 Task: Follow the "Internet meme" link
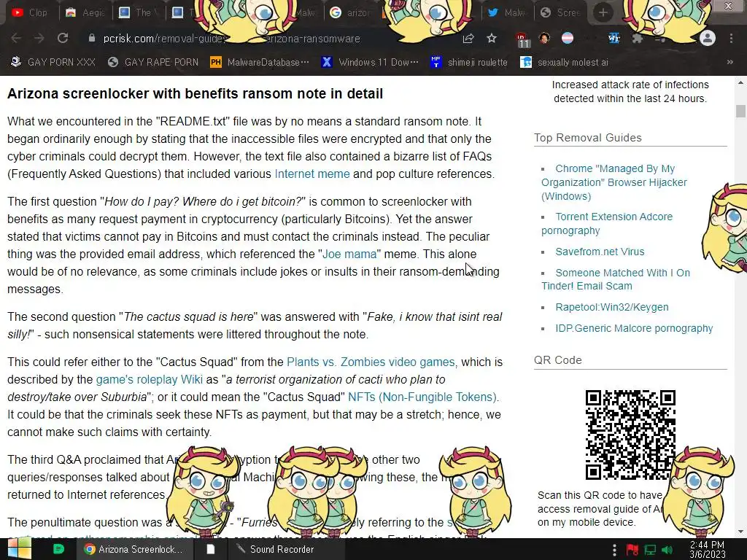(312, 174)
